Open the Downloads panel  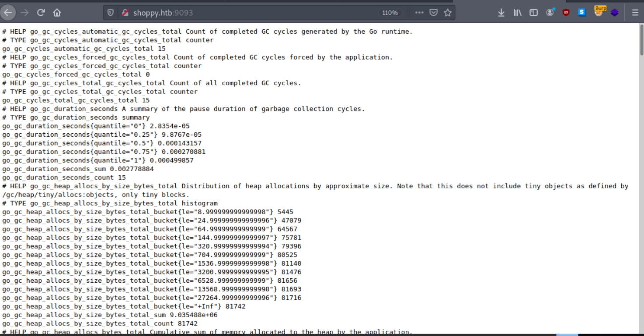tap(501, 12)
